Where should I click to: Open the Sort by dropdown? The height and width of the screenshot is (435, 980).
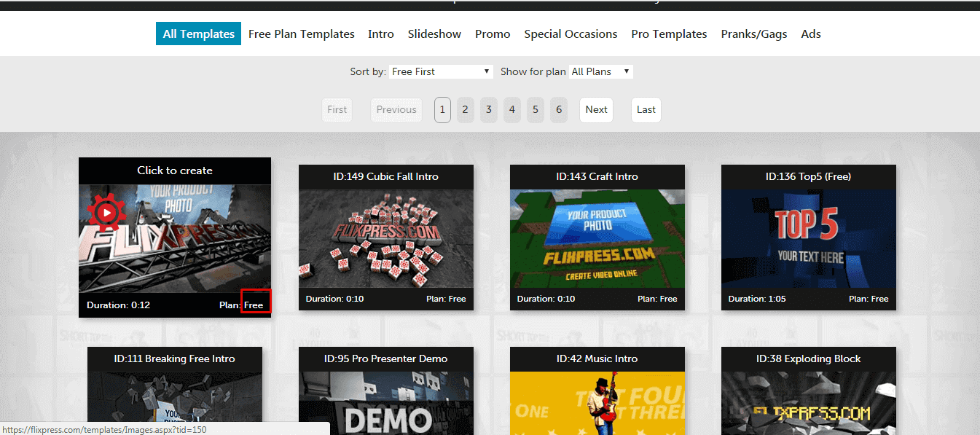(x=442, y=71)
